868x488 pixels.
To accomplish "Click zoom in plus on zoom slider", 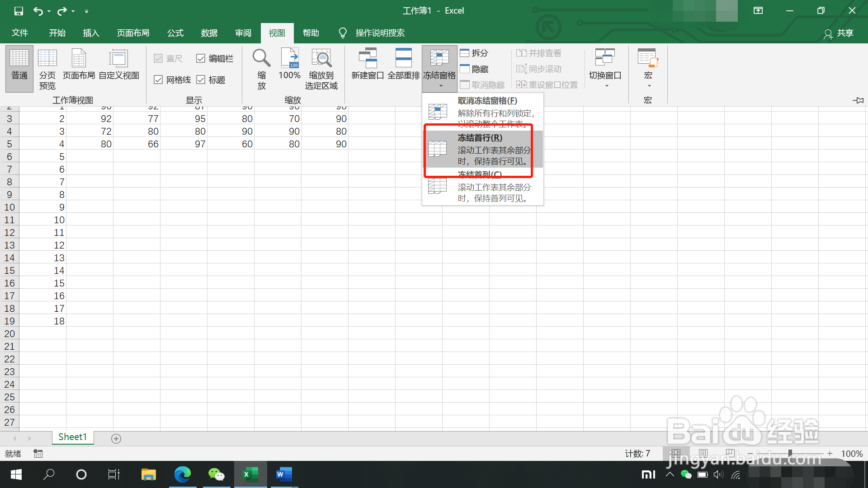I will (x=830, y=453).
